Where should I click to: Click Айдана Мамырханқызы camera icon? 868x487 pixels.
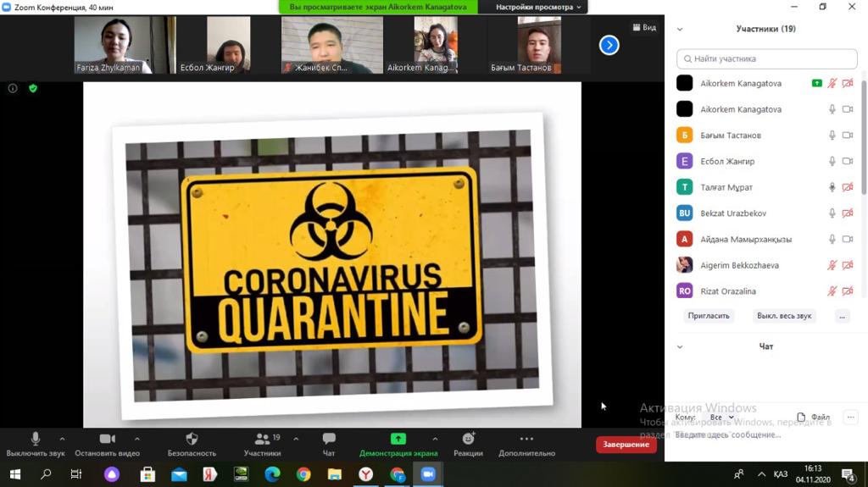pyautogui.click(x=848, y=240)
